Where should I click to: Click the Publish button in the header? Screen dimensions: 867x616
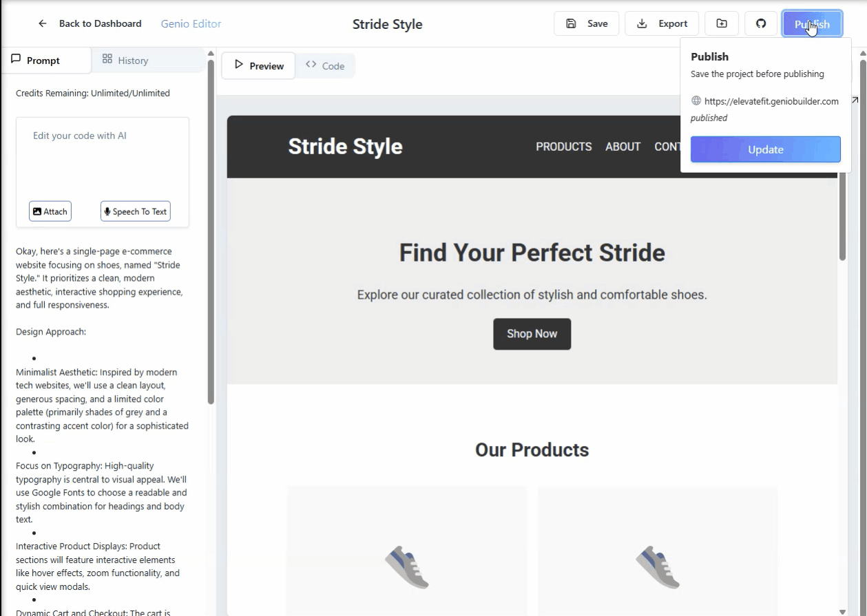(x=812, y=24)
